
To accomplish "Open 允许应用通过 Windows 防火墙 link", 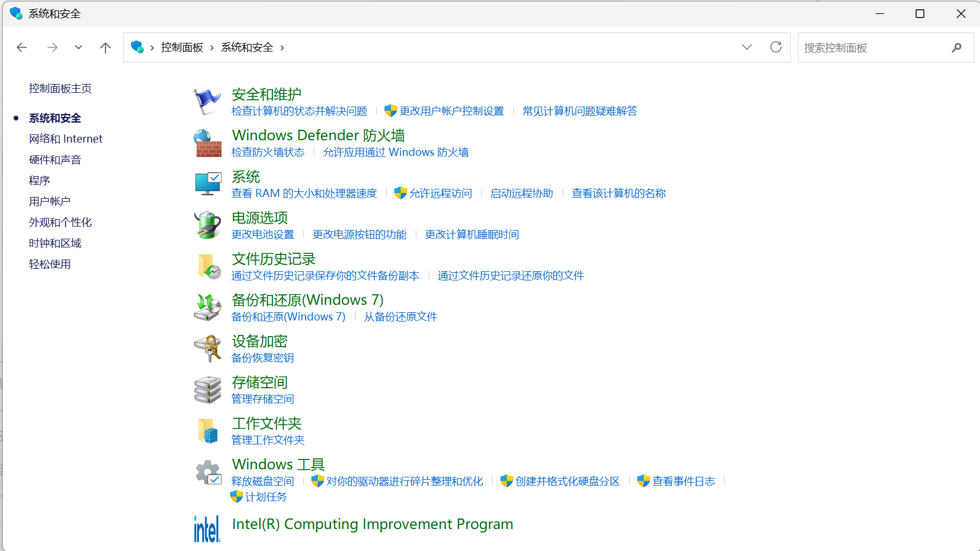I will [396, 152].
